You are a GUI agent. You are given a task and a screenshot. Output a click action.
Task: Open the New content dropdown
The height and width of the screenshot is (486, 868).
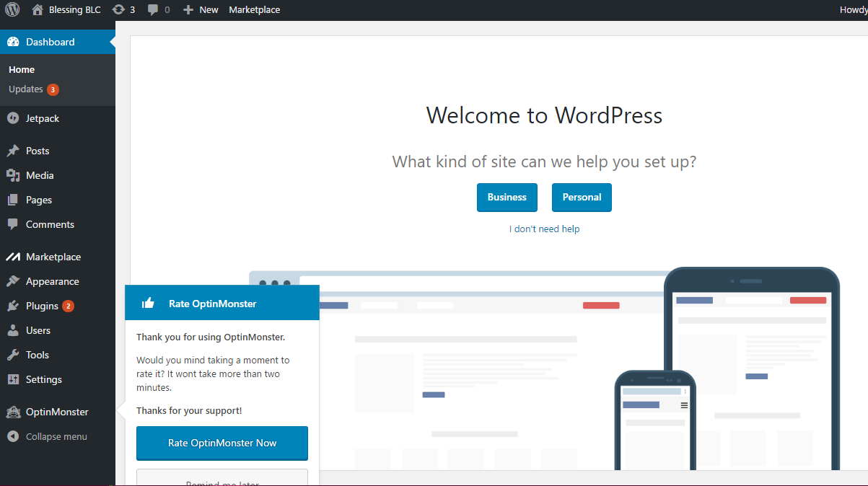(x=201, y=10)
